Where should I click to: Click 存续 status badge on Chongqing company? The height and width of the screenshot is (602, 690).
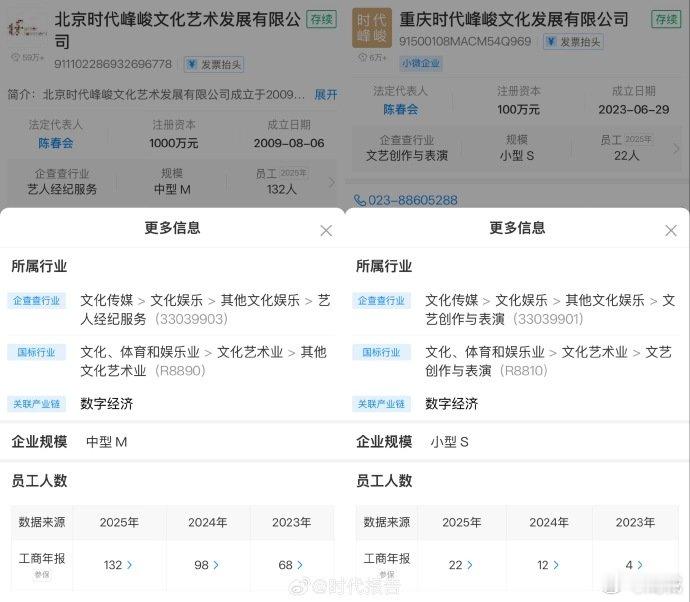(666, 19)
